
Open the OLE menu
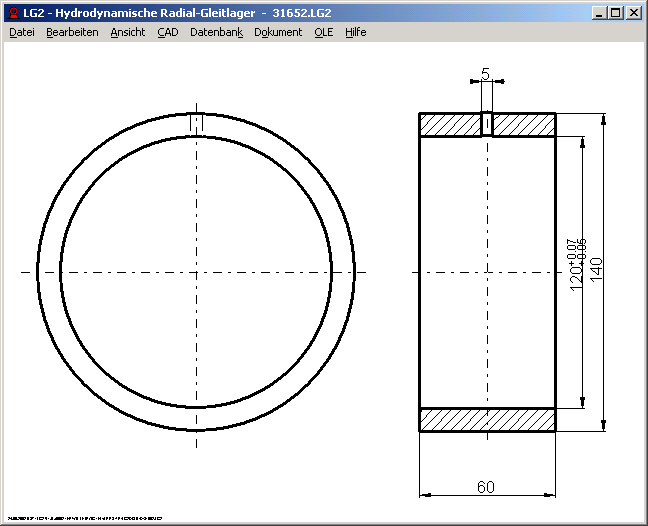tap(324, 32)
